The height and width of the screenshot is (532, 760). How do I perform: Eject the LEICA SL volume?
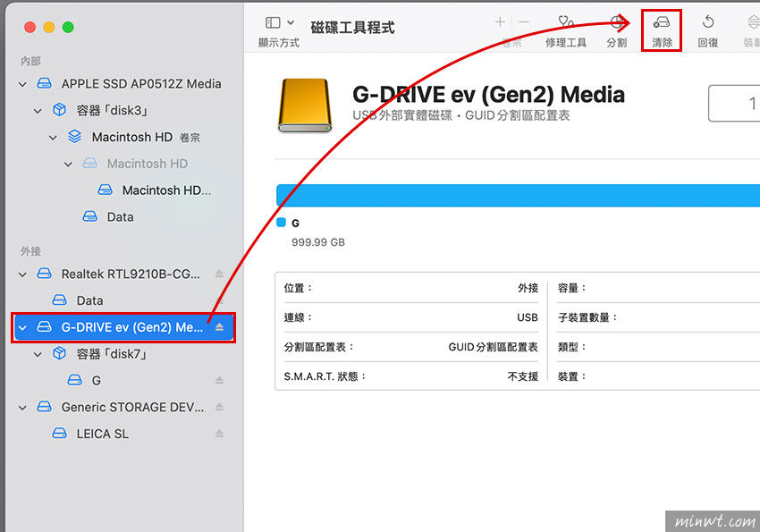click(220, 434)
